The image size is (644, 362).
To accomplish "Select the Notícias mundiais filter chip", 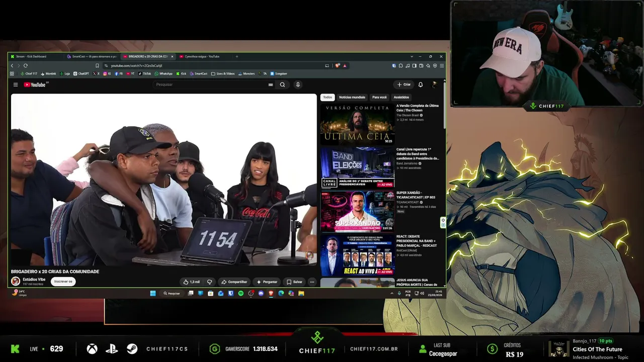I will 352,97.
